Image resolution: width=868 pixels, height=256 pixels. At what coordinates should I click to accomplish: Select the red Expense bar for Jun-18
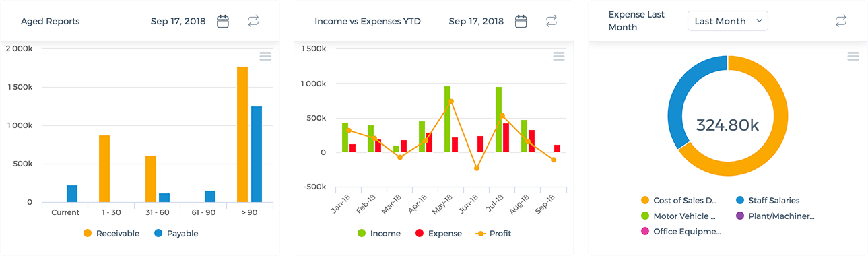[x=480, y=144]
